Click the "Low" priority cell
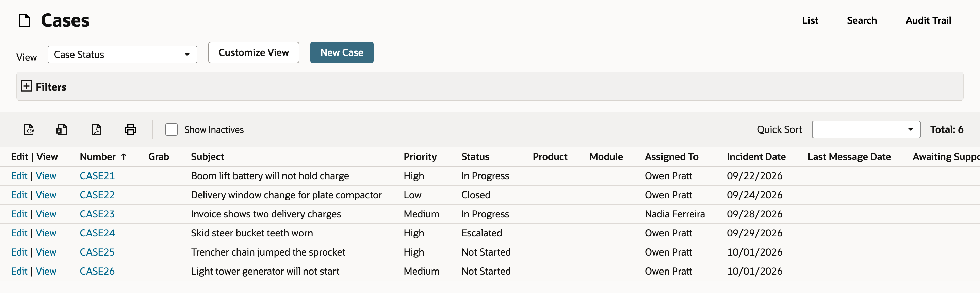Viewport: 980px width, 293px height. point(412,195)
